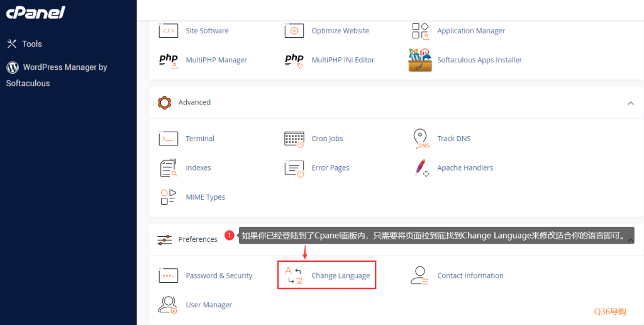Click the Contact Information person icon
Image resolution: width=644 pixels, height=325 pixels.
pos(419,276)
